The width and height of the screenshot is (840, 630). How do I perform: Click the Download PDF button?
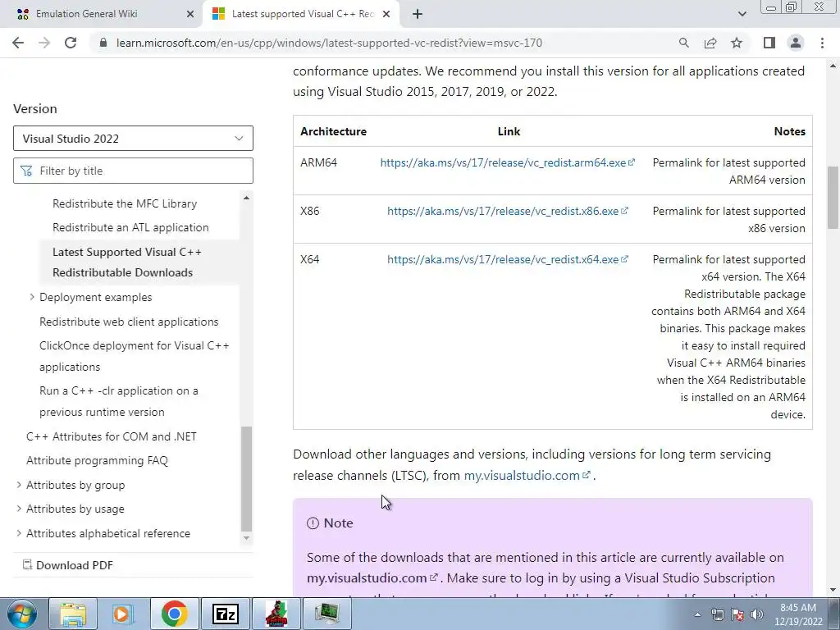[x=68, y=565]
